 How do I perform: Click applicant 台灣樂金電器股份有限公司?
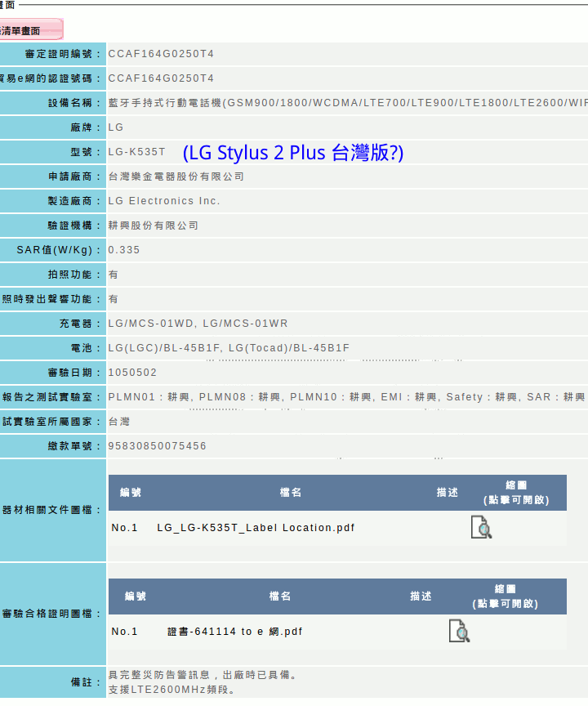(x=176, y=176)
